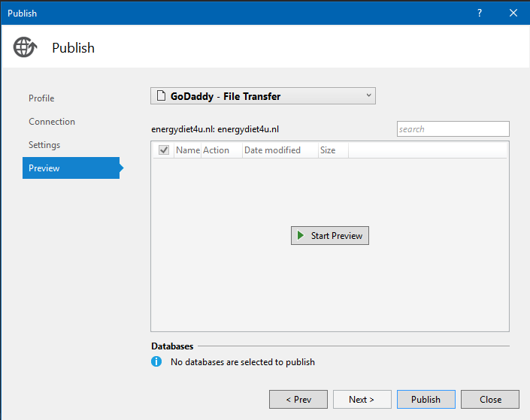Click the energydiet4u.nl: energydiet4u.nl label

pos(215,129)
